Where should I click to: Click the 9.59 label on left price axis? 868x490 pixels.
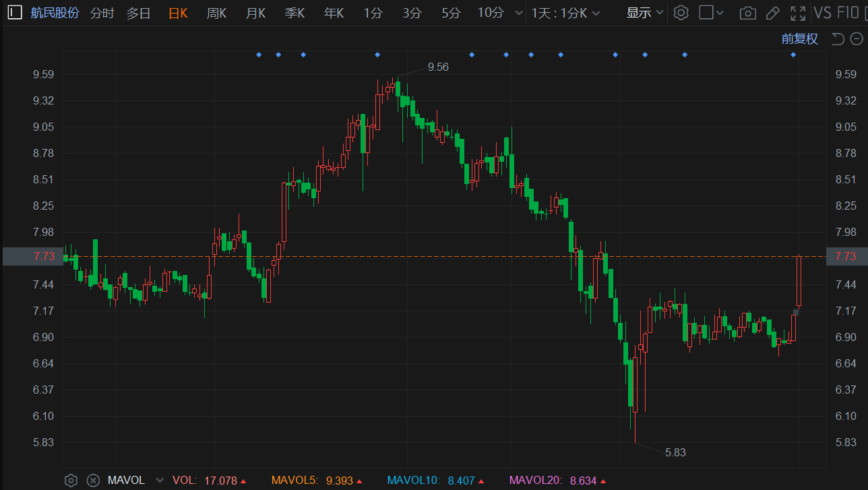point(44,74)
